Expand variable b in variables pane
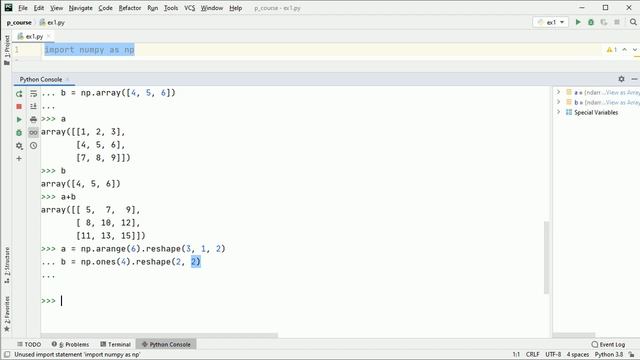 click(x=558, y=102)
